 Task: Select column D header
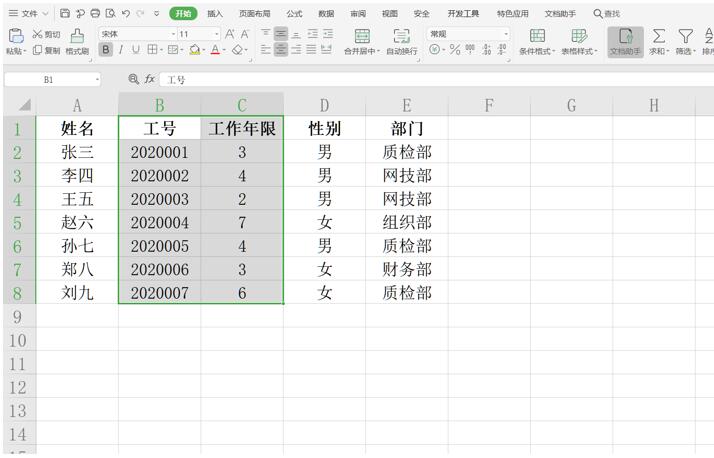point(324,105)
